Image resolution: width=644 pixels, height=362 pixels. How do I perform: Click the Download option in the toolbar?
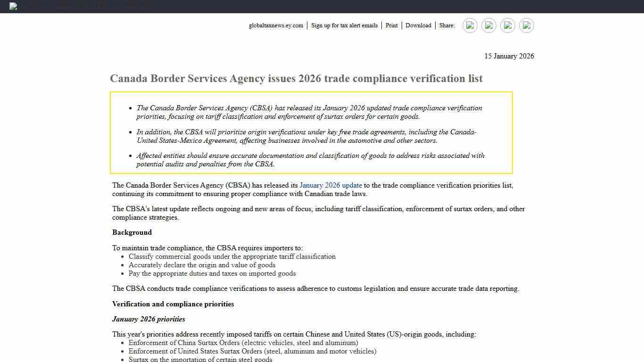pos(418,25)
